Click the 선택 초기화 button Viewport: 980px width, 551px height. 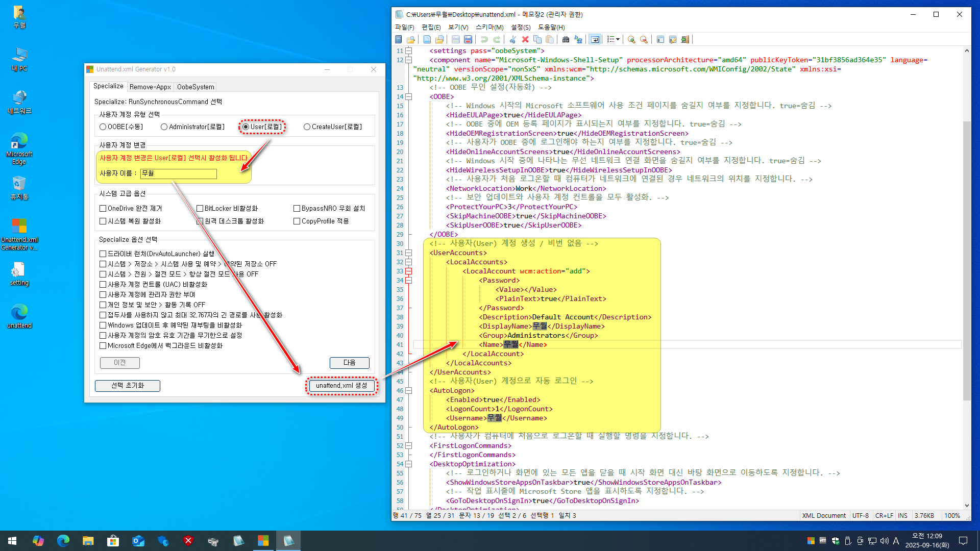pyautogui.click(x=128, y=386)
